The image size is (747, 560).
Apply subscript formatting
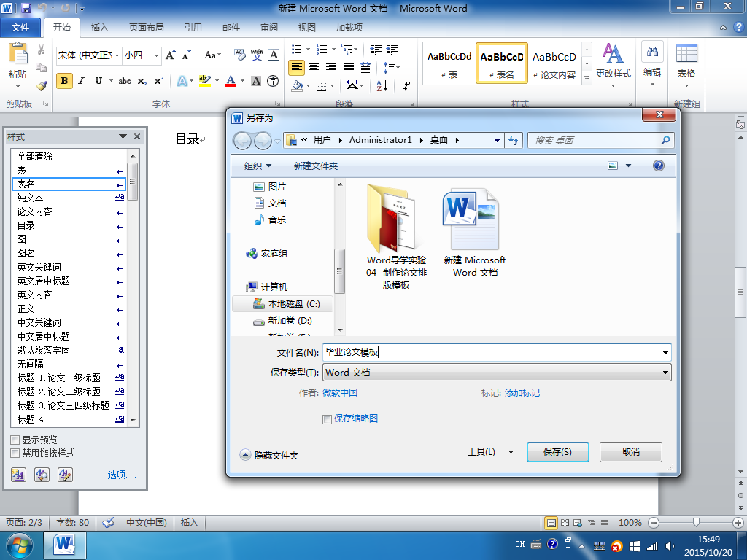pos(142,81)
